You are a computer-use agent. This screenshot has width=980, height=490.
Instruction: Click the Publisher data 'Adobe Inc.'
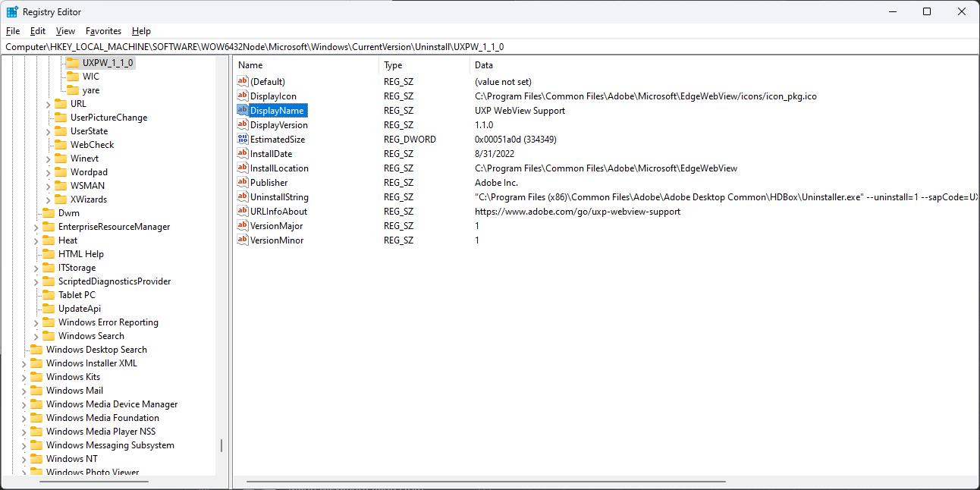pyautogui.click(x=496, y=182)
